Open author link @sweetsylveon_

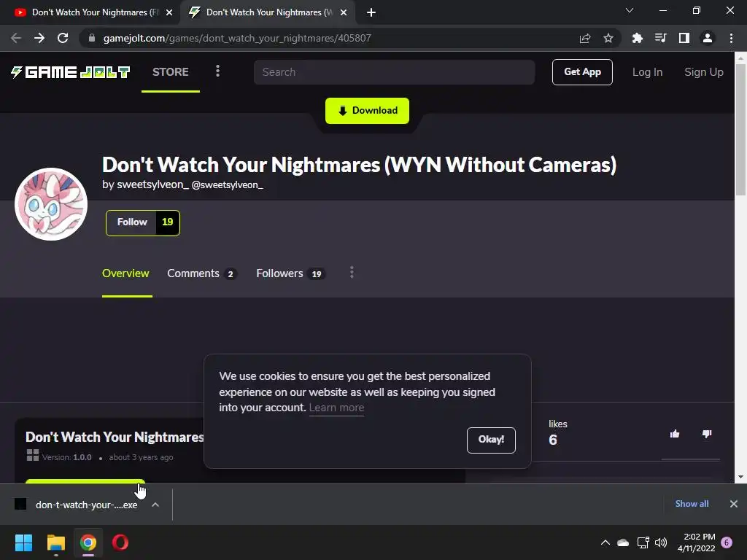pos(227,184)
